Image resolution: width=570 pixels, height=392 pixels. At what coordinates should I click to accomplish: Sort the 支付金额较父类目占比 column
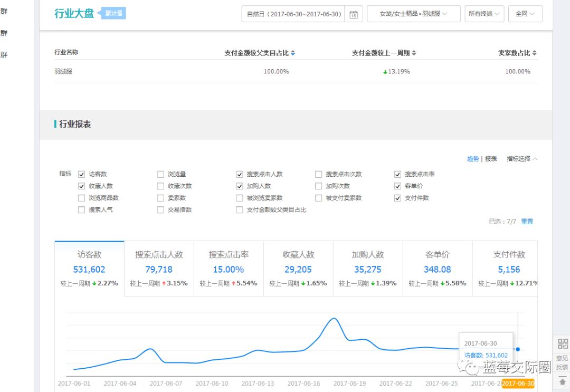coord(293,53)
